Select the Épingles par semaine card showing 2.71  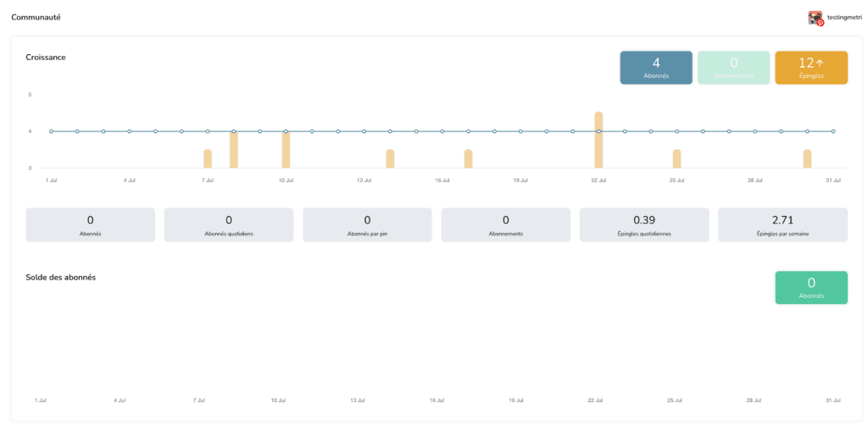pyautogui.click(x=782, y=225)
